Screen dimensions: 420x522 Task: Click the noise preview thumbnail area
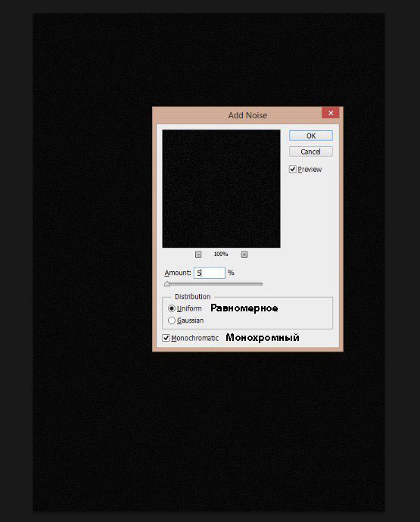coord(221,189)
